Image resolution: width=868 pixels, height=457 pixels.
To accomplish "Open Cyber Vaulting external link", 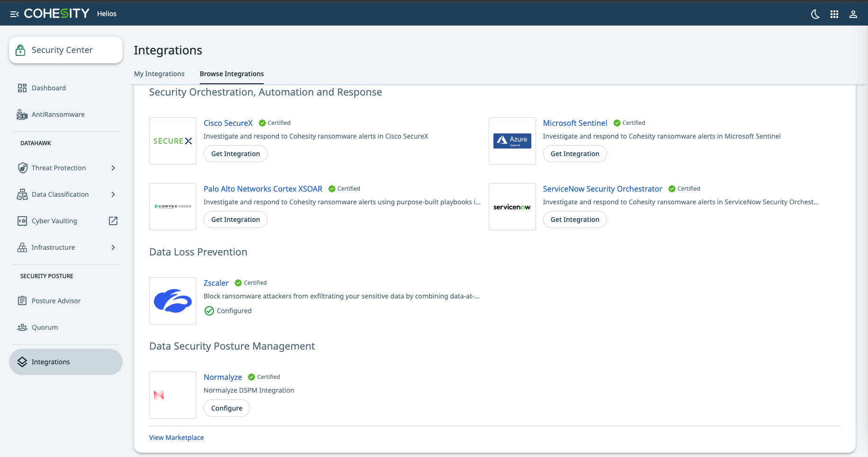I will pos(113,221).
